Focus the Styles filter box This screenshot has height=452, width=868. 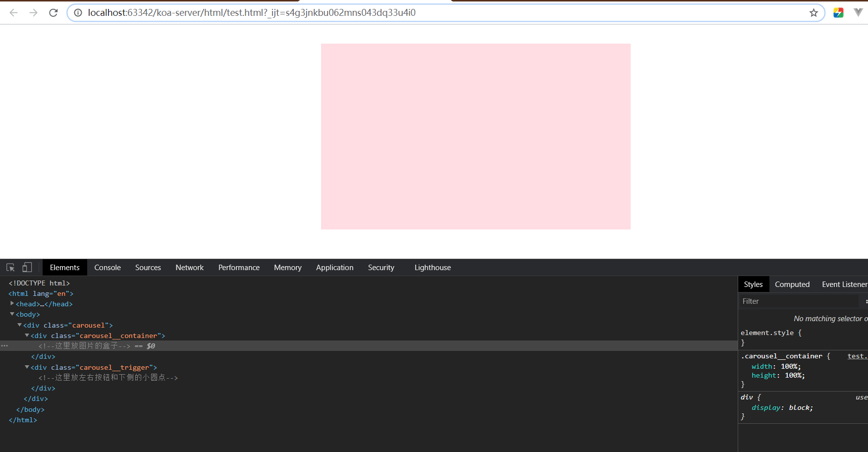tap(800, 301)
